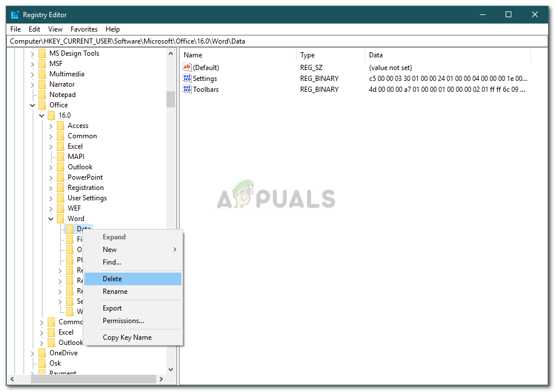Open the New submenu in context menu
Image resolution: width=555 pixels, height=392 pixels.
[x=133, y=250]
